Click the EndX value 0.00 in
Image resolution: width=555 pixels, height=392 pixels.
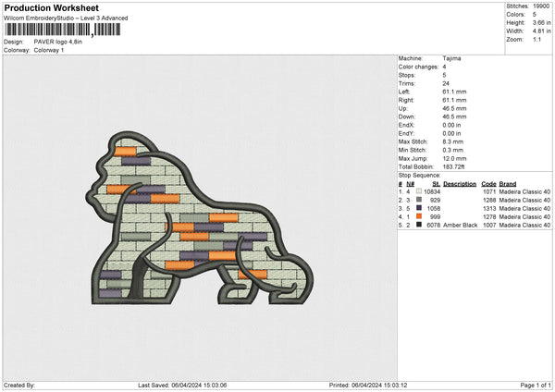point(451,125)
